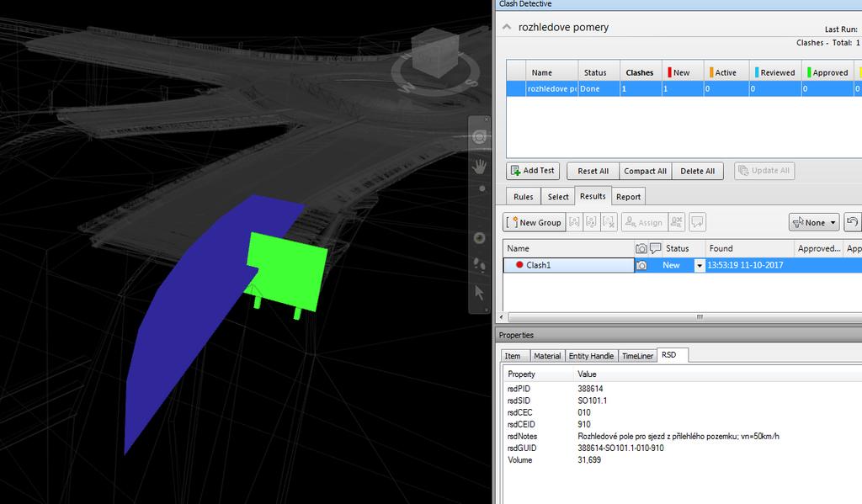The width and height of the screenshot is (862, 504).
Task: Close the navigation bar
Action: [x=487, y=119]
